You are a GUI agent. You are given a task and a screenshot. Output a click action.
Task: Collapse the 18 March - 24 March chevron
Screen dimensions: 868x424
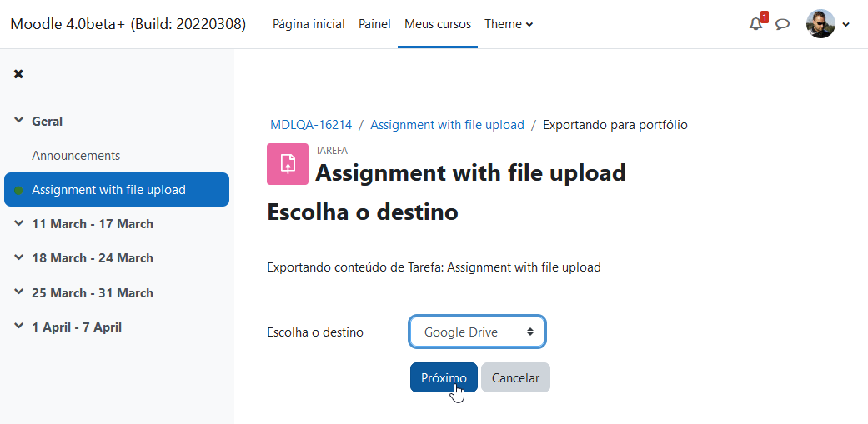19,257
